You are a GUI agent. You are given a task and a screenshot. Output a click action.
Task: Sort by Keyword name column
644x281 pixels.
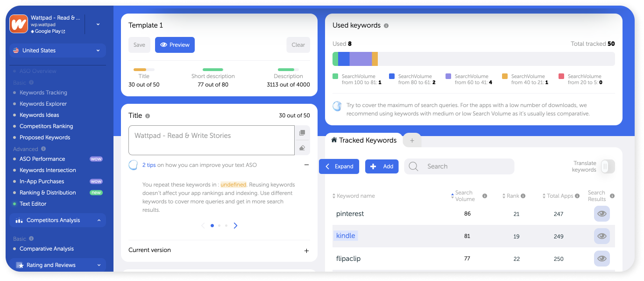point(354,196)
